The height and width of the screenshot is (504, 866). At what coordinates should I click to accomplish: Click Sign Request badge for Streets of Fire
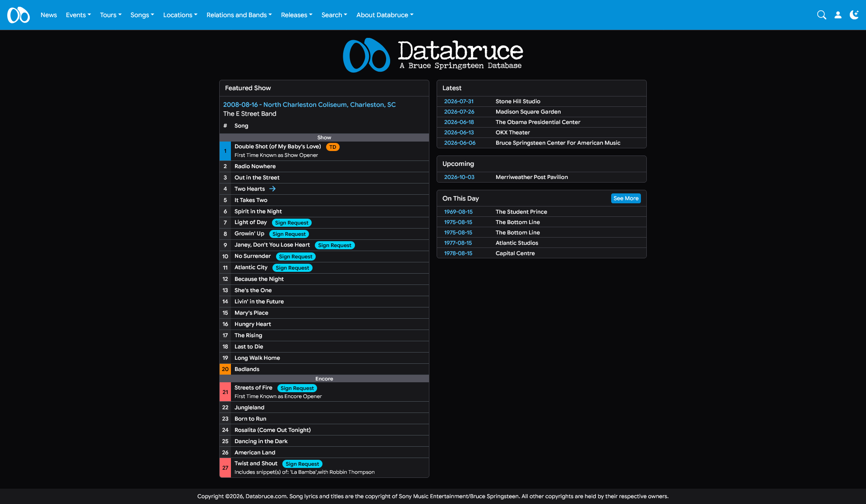pyautogui.click(x=297, y=388)
